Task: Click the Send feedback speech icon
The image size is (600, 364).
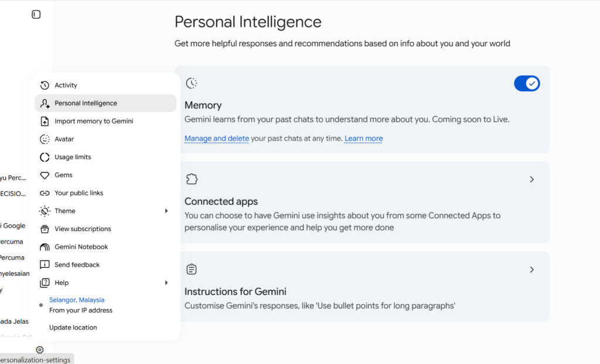Action: pyautogui.click(x=45, y=265)
